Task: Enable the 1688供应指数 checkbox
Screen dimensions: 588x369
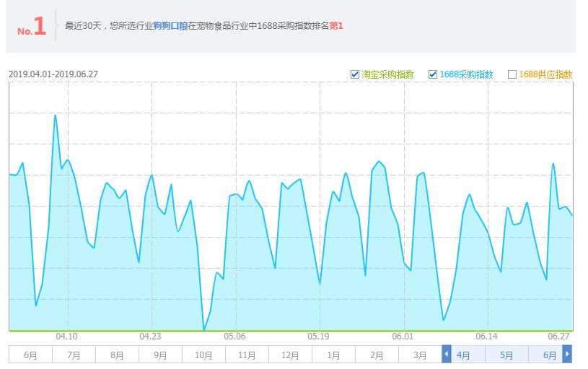Action: coord(512,74)
